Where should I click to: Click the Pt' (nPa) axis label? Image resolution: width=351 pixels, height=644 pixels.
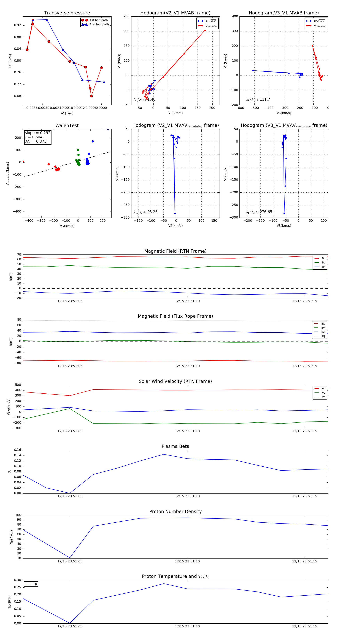click(x=10, y=61)
